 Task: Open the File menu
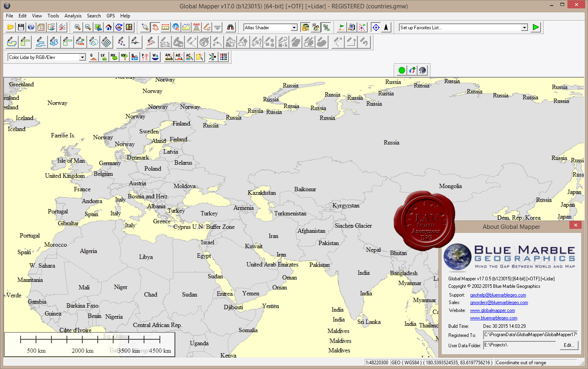click(9, 16)
